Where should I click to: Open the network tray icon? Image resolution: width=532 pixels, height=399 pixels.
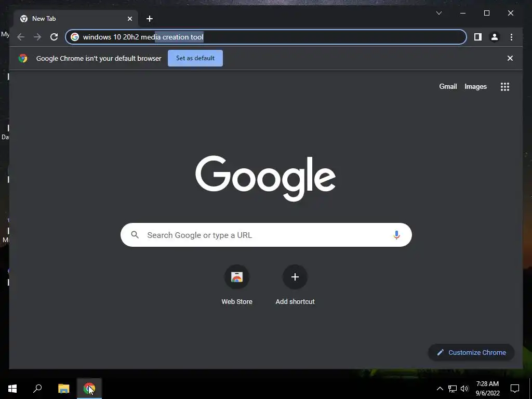click(x=453, y=389)
